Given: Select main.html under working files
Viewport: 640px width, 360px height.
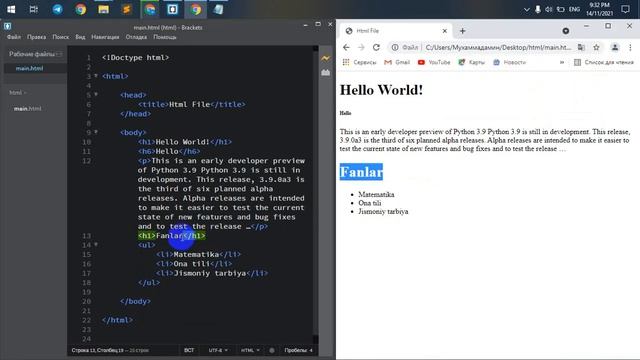Looking at the screenshot, I should tap(29, 68).
